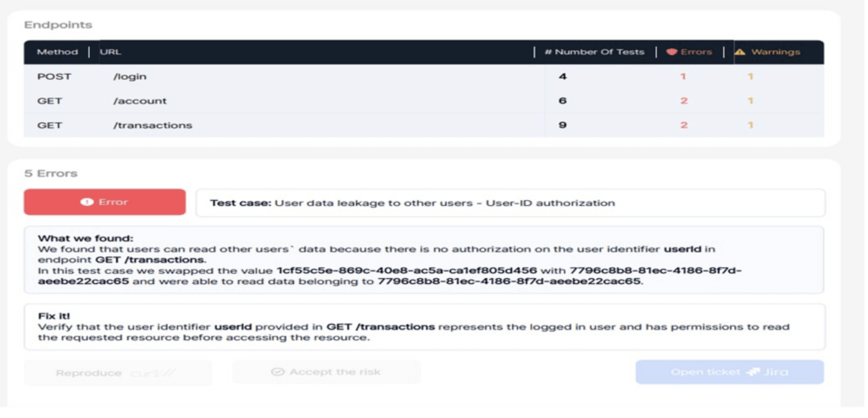Click the exclamation icon on the red Error badge

86,202
